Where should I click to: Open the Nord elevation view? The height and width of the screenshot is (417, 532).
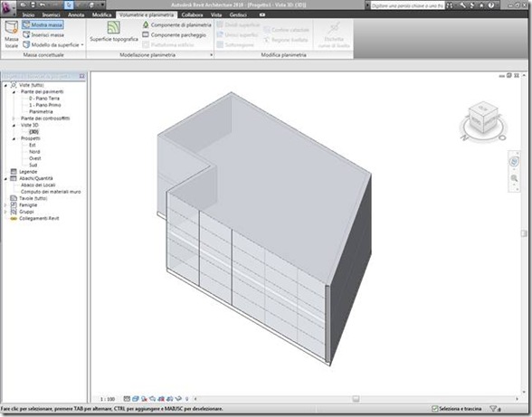click(x=34, y=152)
